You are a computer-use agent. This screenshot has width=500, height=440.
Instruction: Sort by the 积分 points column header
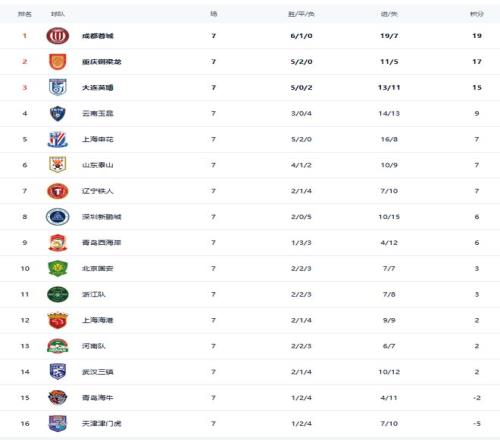point(477,14)
